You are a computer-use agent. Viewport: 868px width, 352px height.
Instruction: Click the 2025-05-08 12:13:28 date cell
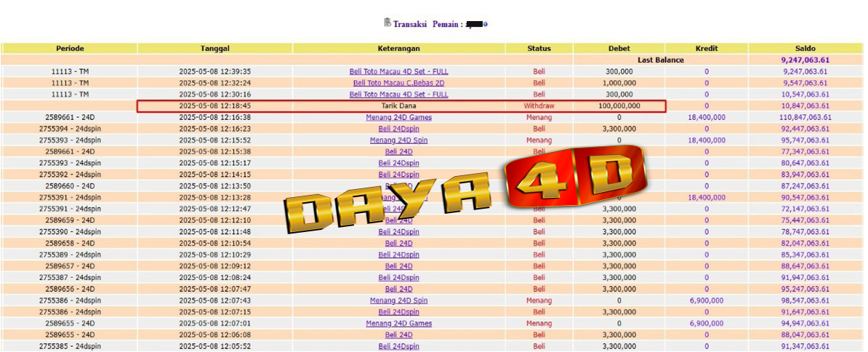tap(215, 198)
